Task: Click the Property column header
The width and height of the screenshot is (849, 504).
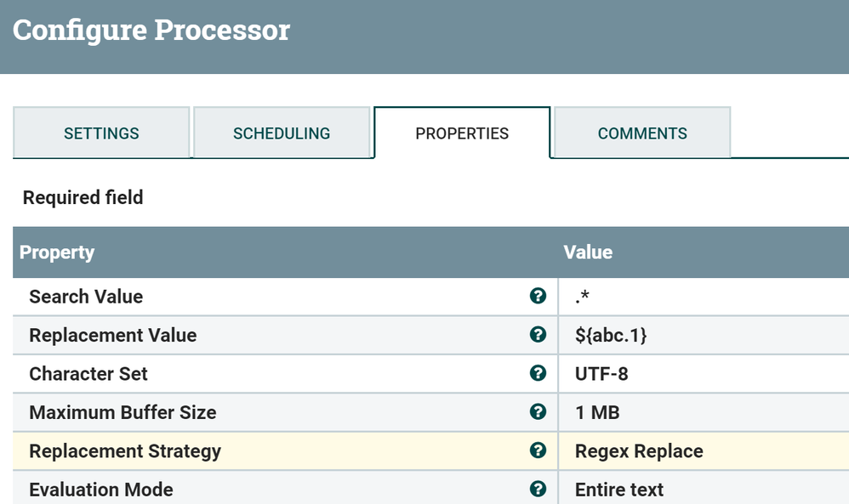Action: pos(57,252)
